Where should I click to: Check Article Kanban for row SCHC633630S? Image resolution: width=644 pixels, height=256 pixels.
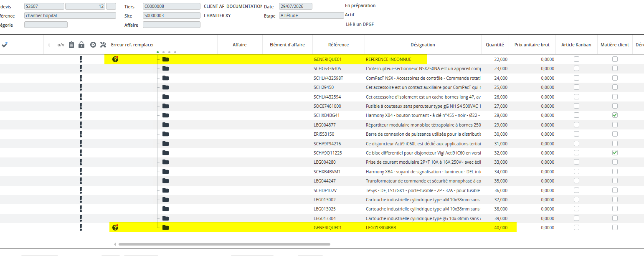[x=576, y=68]
